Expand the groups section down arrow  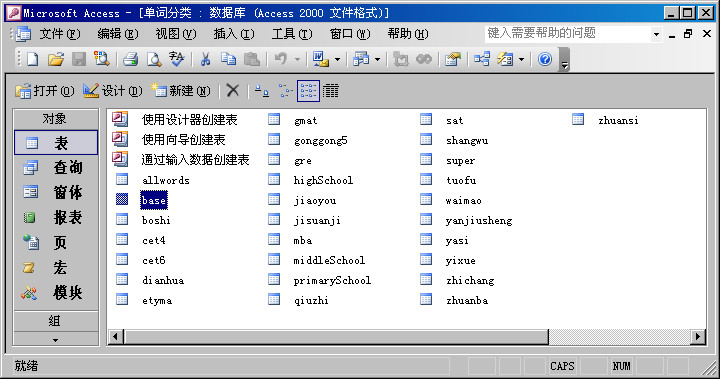coord(56,340)
